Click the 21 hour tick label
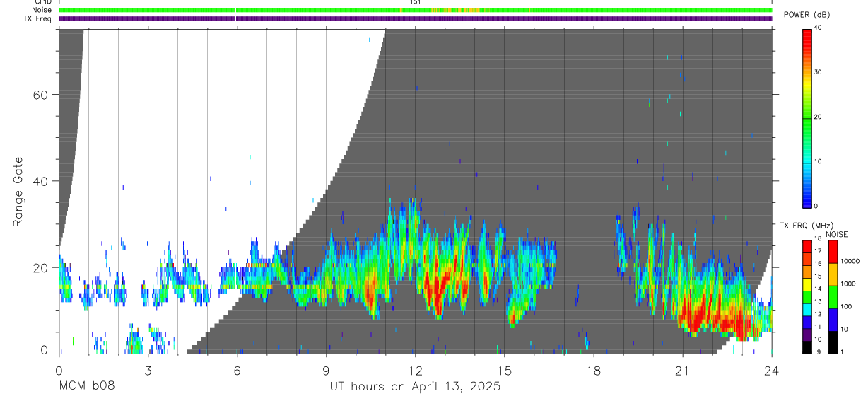 coord(683,371)
